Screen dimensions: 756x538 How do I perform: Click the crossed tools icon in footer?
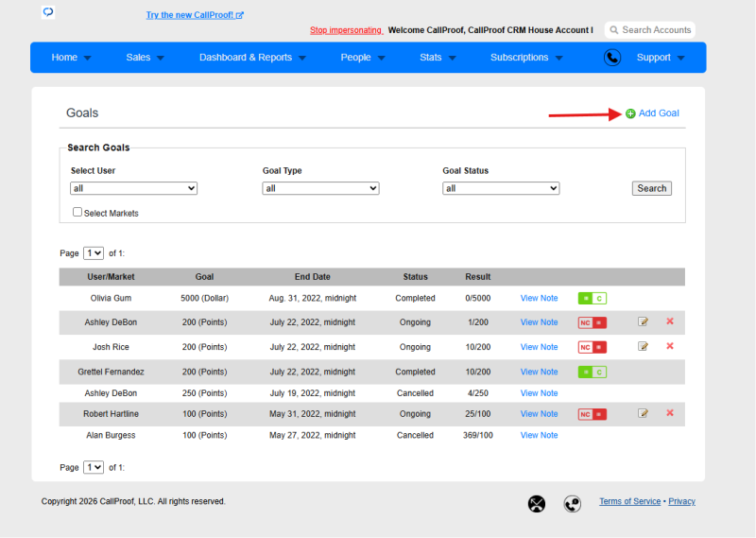pyautogui.click(x=536, y=504)
